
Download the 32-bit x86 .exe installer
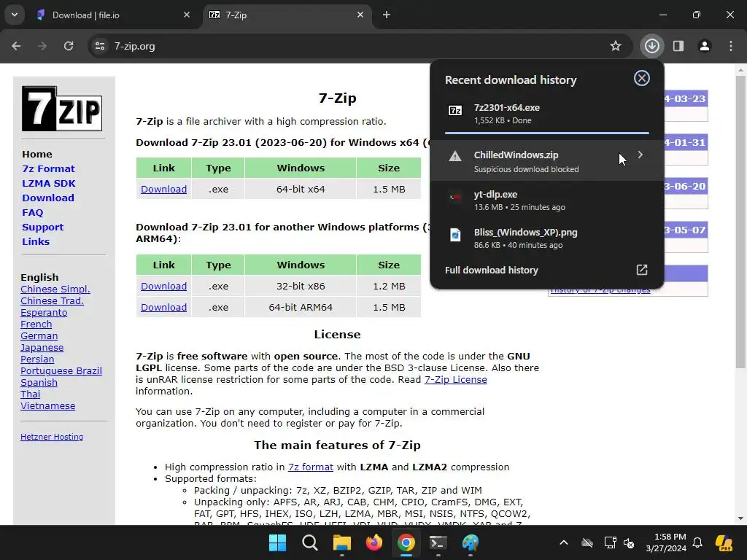[163, 286]
